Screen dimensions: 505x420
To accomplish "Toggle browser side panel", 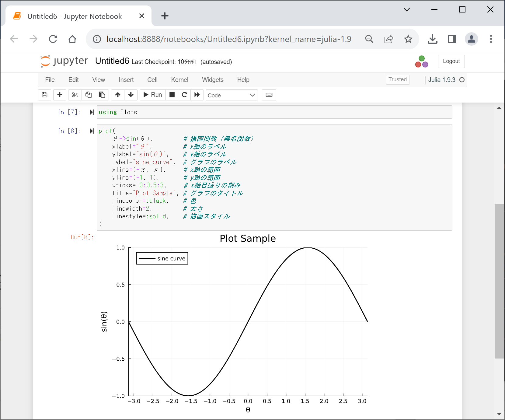I will pyautogui.click(x=452, y=39).
